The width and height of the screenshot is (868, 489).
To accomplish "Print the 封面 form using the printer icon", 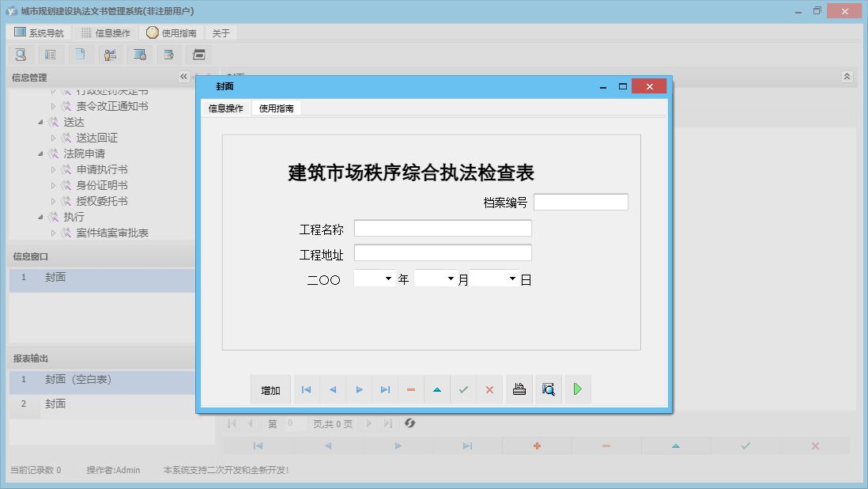I will coord(519,389).
